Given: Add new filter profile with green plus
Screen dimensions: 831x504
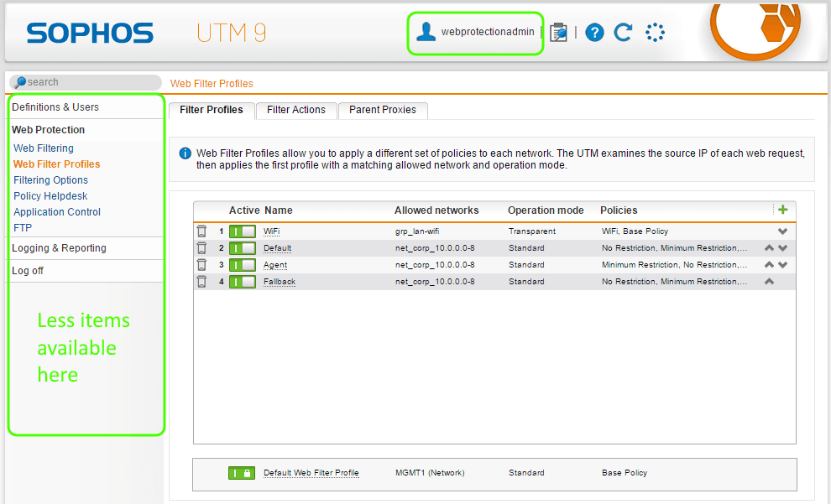Looking at the screenshot, I should pos(783,210).
